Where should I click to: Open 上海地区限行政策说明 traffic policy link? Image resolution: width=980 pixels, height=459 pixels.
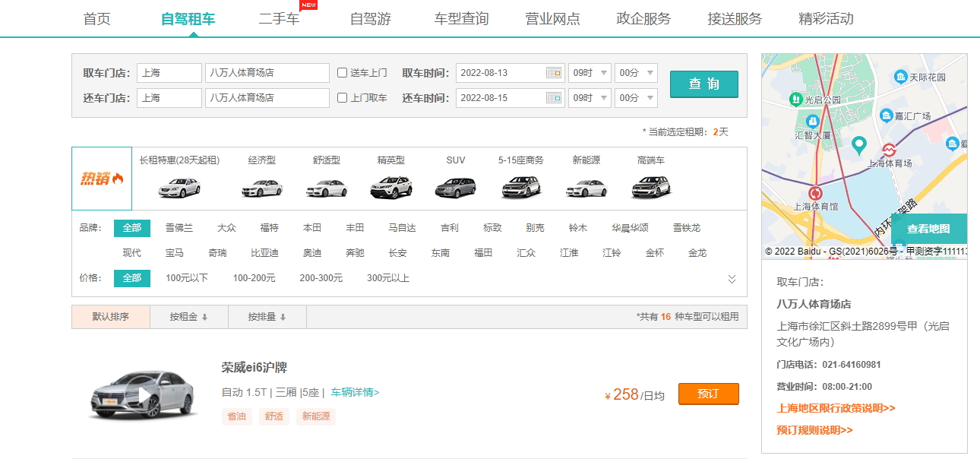(836, 408)
